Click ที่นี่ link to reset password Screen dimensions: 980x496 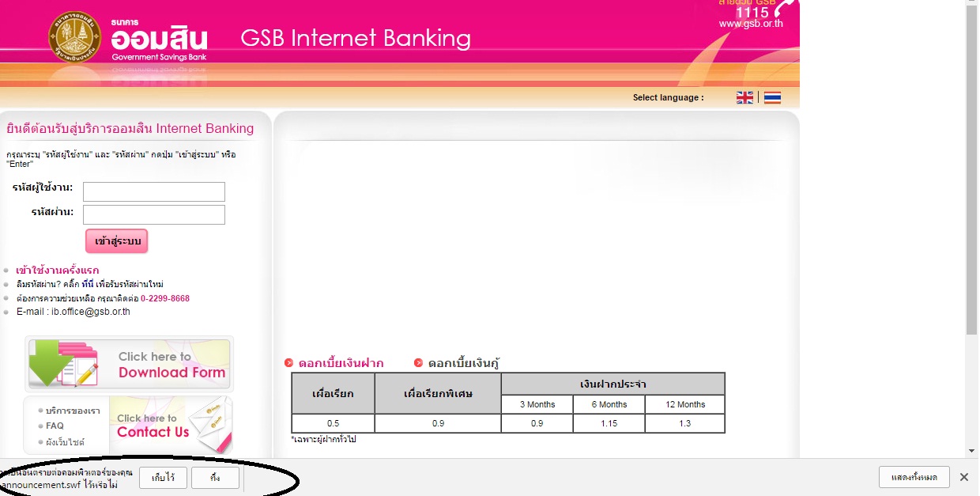89,284
